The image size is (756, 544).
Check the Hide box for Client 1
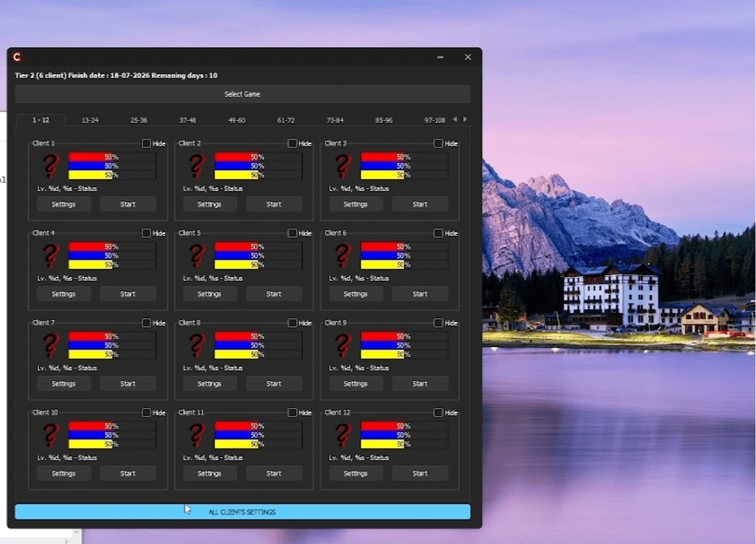(146, 143)
